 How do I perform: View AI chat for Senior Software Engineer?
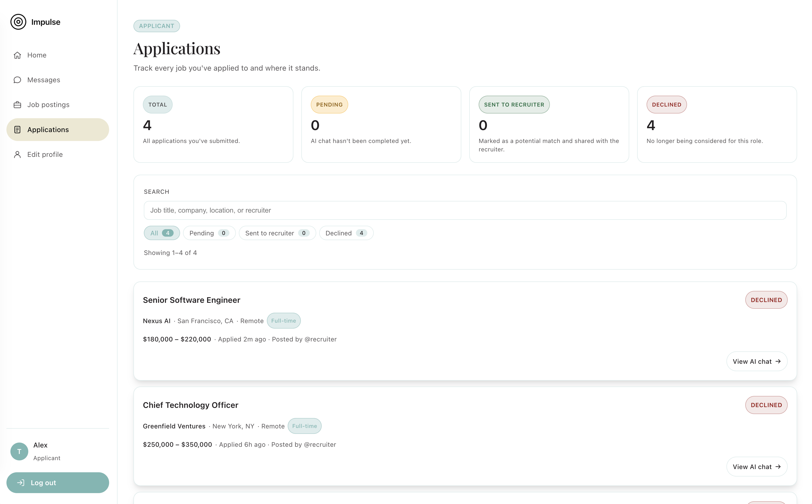click(756, 361)
